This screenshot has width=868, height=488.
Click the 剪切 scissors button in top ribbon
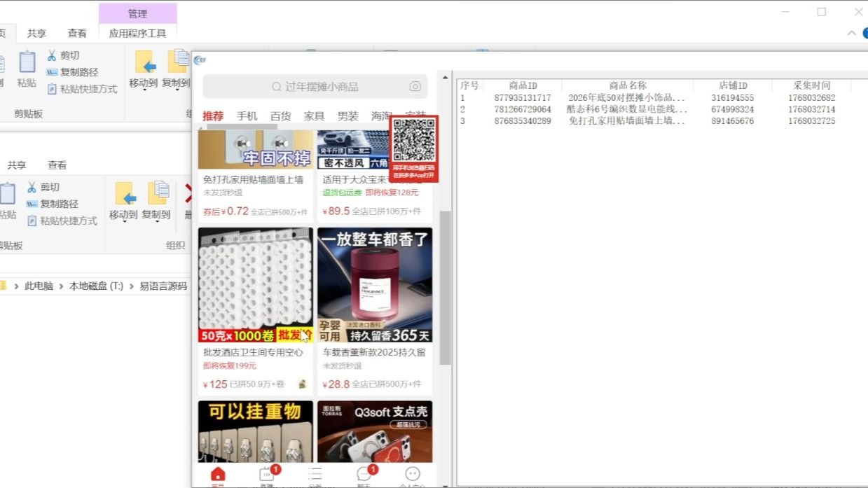(63, 55)
